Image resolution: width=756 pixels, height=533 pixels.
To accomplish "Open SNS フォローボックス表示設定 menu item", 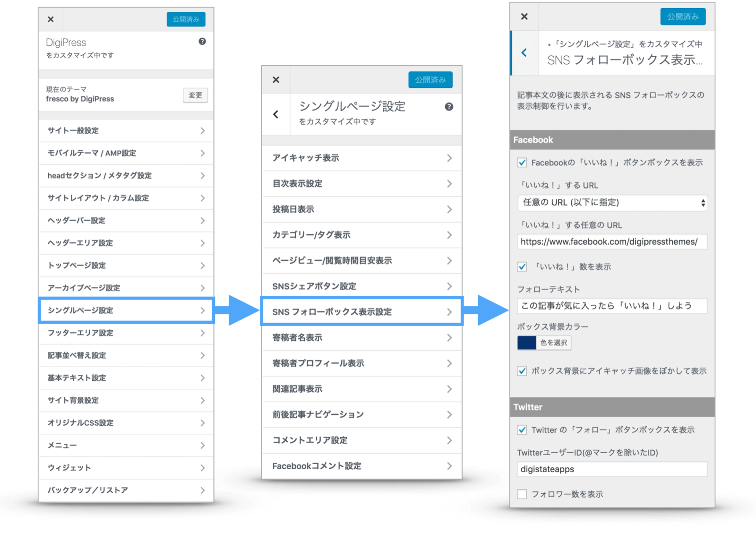I will point(362,312).
